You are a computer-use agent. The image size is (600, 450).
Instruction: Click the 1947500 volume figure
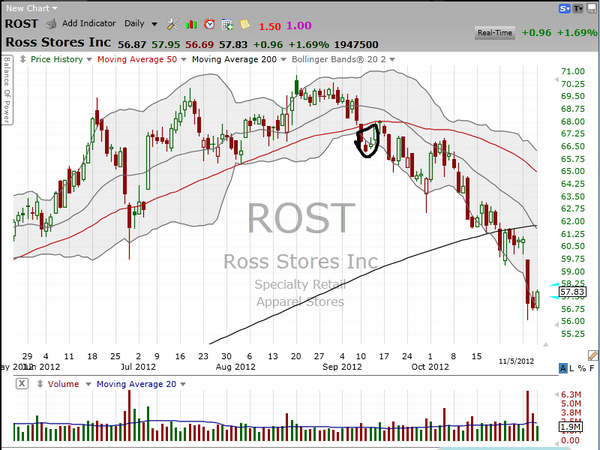tap(356, 45)
